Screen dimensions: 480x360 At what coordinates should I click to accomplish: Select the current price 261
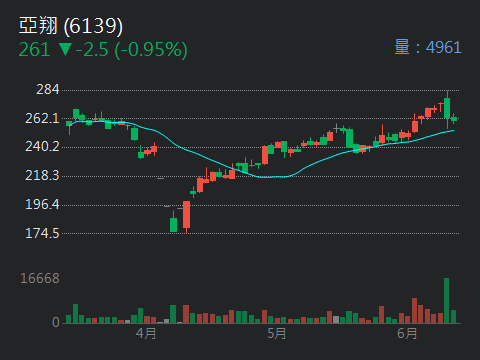[x=34, y=50]
